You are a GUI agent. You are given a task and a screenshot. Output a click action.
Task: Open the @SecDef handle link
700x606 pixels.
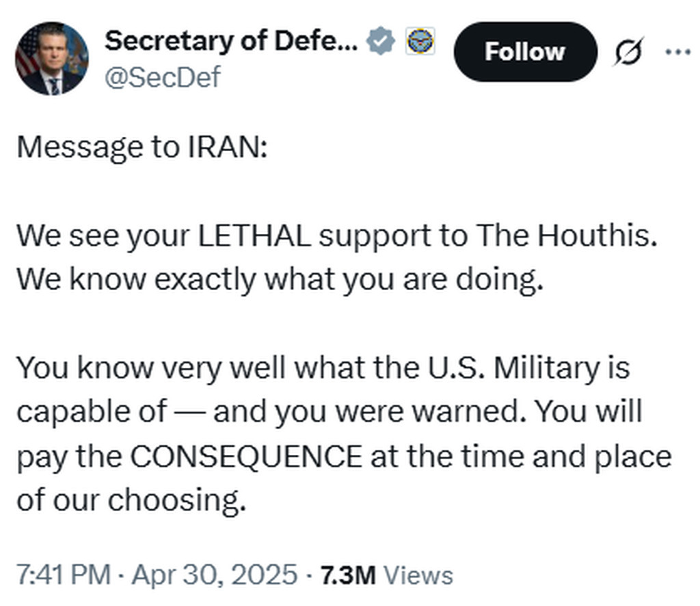tap(163, 77)
